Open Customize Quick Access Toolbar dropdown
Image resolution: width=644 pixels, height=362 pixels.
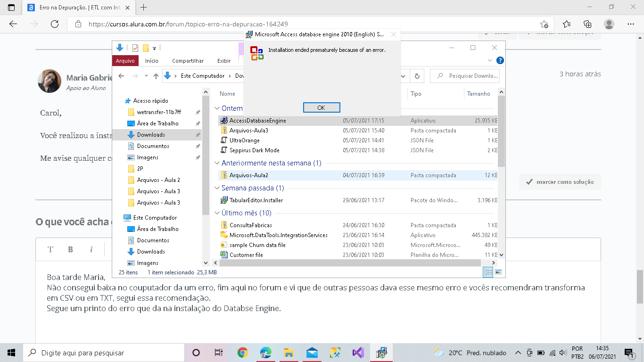tap(154, 48)
